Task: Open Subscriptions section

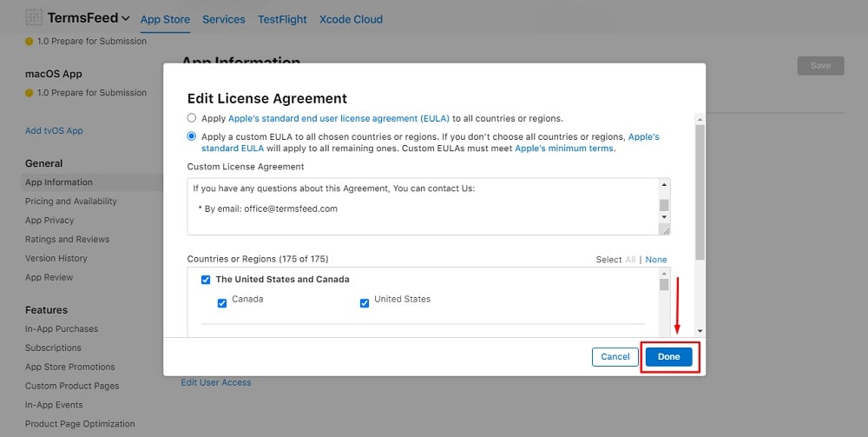Action: pyautogui.click(x=53, y=348)
